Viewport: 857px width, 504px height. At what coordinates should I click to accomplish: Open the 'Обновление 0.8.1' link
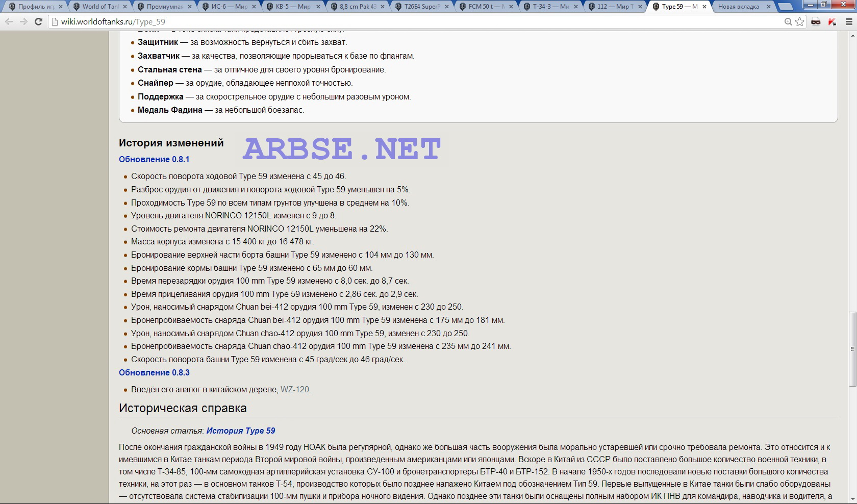point(154,159)
